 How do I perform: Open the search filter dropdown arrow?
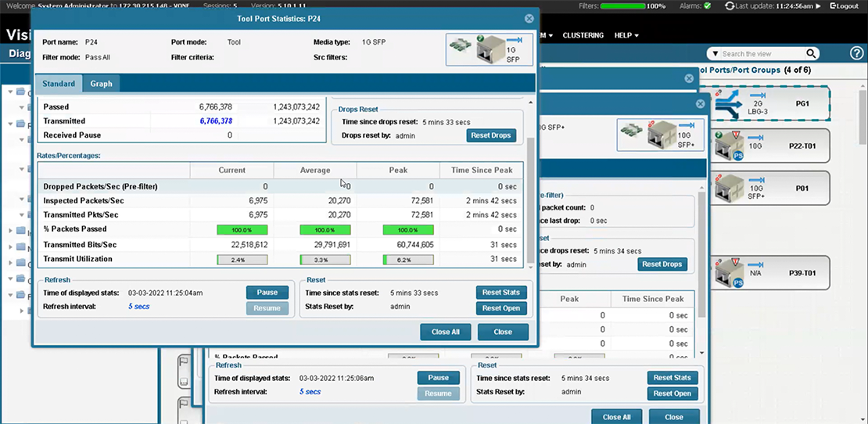[715, 54]
